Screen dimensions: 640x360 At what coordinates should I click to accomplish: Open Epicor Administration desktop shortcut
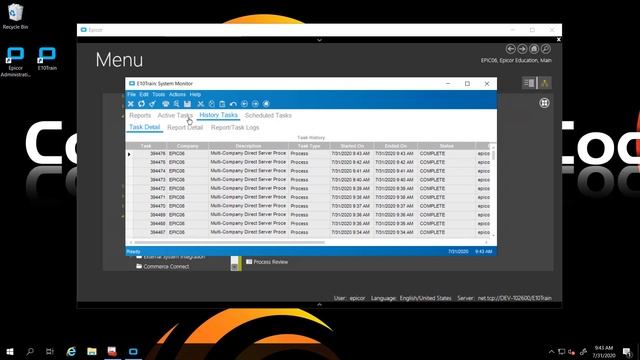tap(16, 62)
